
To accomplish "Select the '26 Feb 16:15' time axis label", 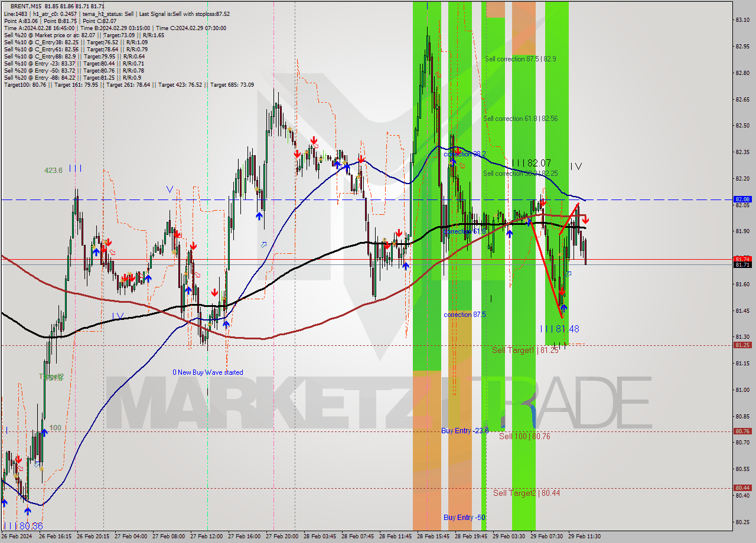I will tap(56, 537).
